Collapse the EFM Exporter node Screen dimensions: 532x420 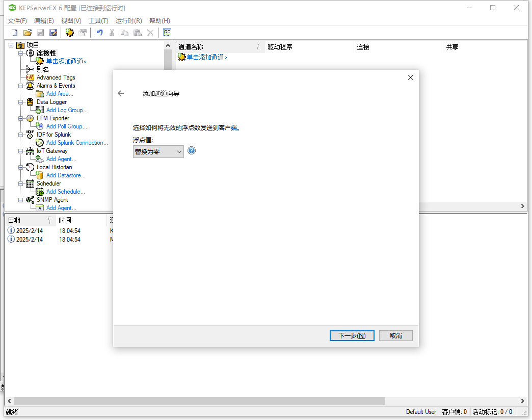coord(21,118)
